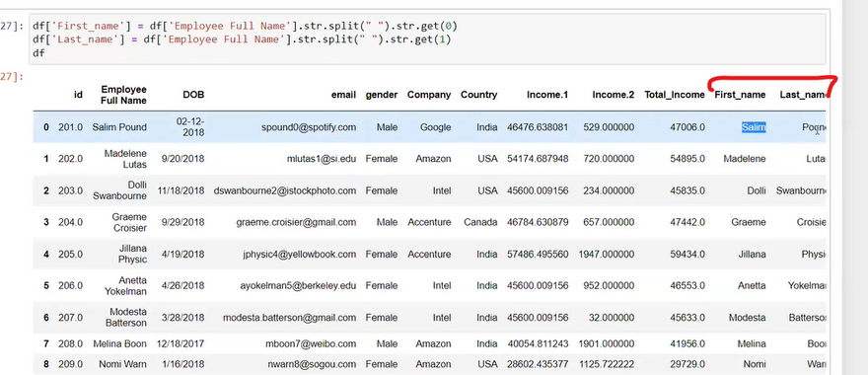This screenshot has height=375, width=868.
Task: Click 'Melina Boon' full name cell
Action: 119,344
